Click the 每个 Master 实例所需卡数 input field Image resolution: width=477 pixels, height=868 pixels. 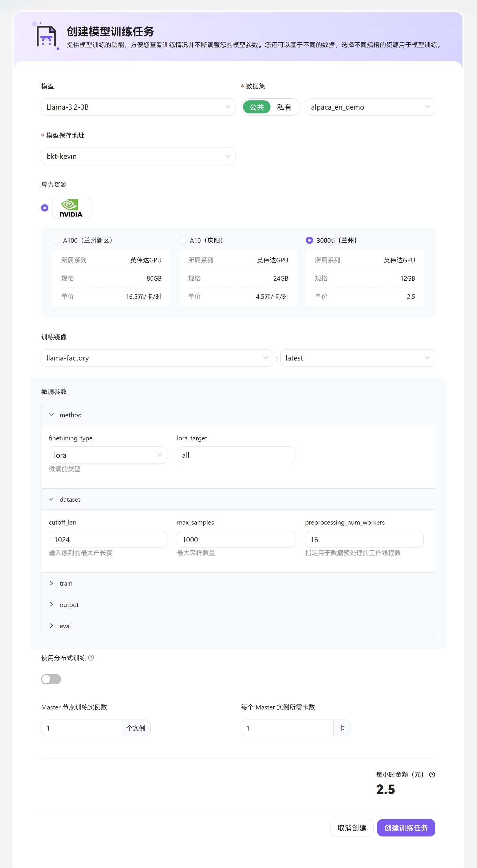click(x=287, y=728)
